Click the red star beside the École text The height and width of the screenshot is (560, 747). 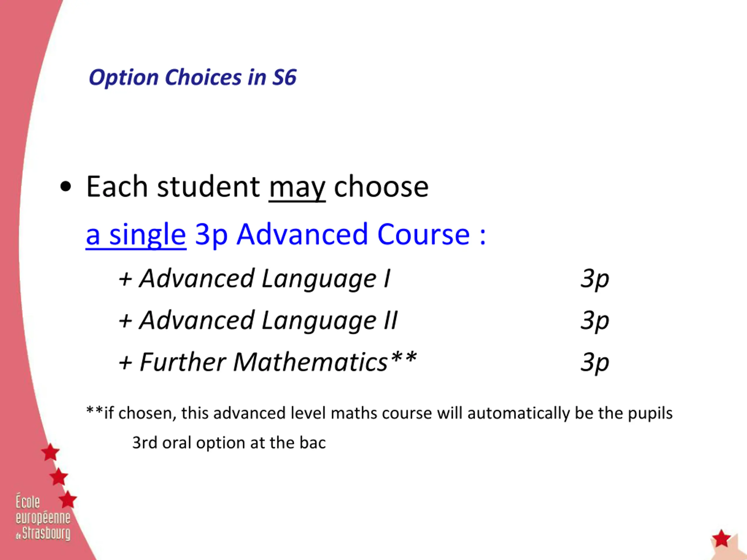point(68,499)
